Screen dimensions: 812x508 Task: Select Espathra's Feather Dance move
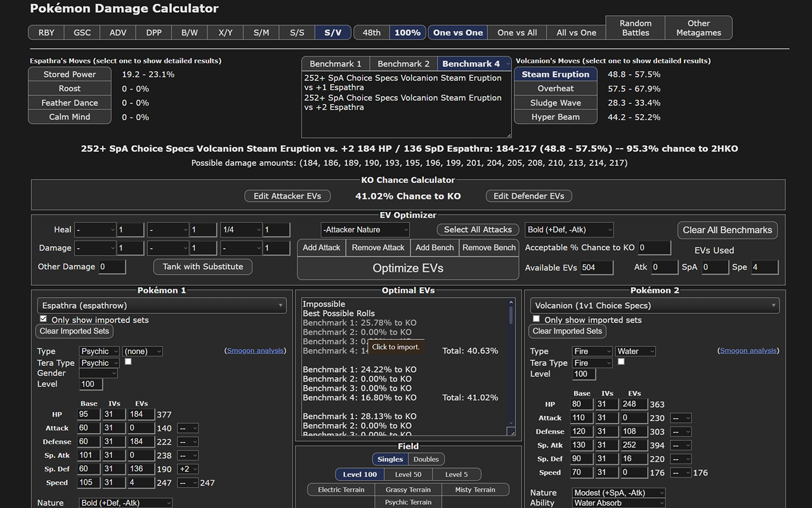(x=70, y=103)
